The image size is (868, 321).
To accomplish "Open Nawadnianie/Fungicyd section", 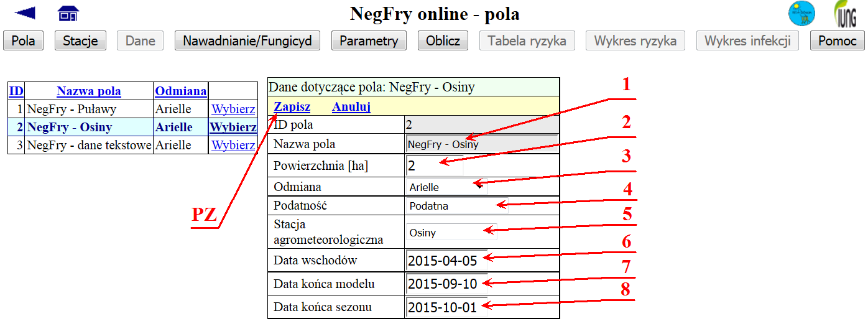I will point(247,41).
